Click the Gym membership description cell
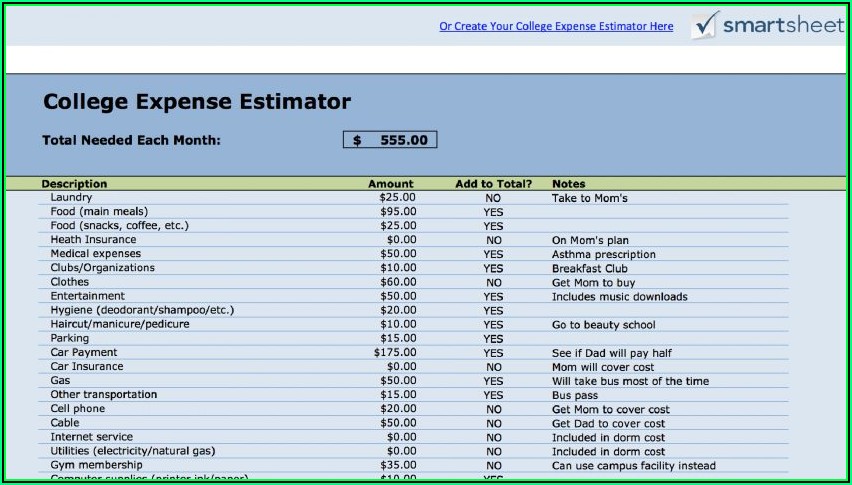852x485 pixels. click(x=96, y=465)
